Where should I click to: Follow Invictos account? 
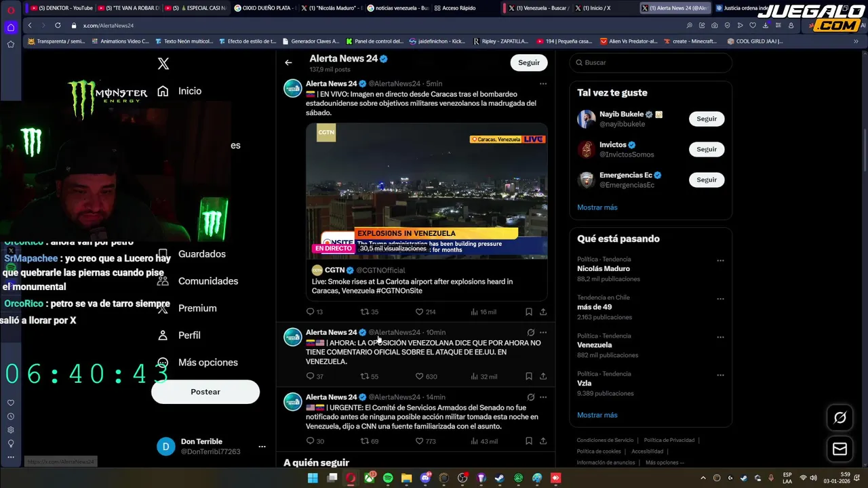click(707, 149)
